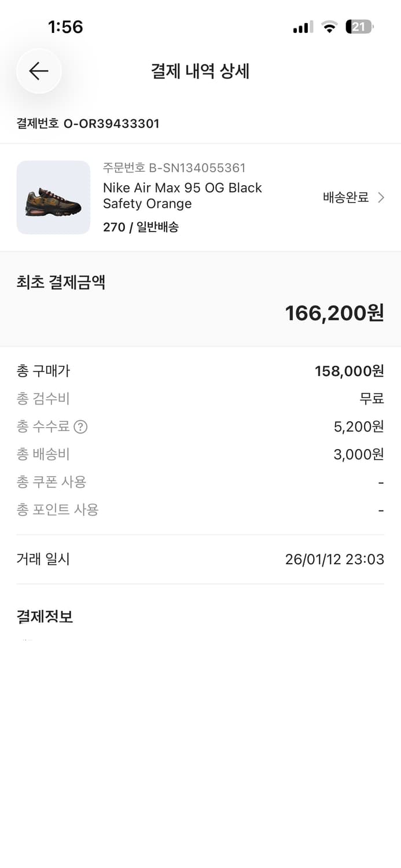
Task: Tap the circular back button at top left
Action: pos(38,71)
